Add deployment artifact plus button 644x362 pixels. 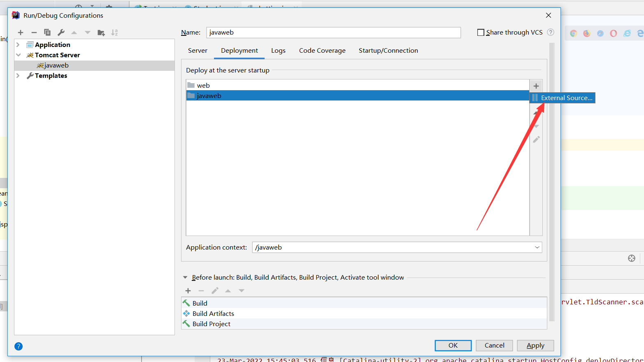536,86
